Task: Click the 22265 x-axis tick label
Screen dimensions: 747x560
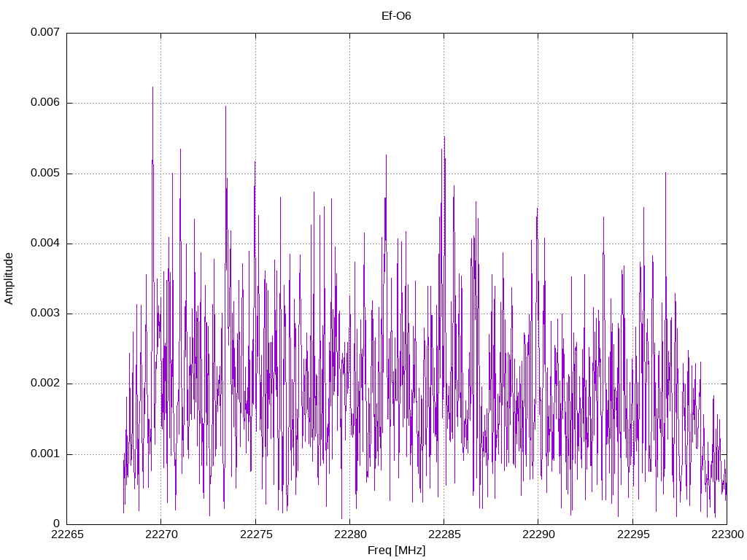Action: (x=67, y=534)
